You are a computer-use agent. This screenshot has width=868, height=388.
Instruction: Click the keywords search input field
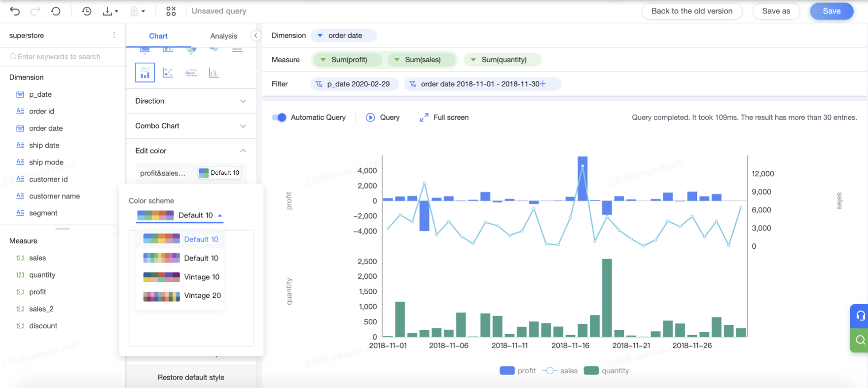tap(62, 57)
